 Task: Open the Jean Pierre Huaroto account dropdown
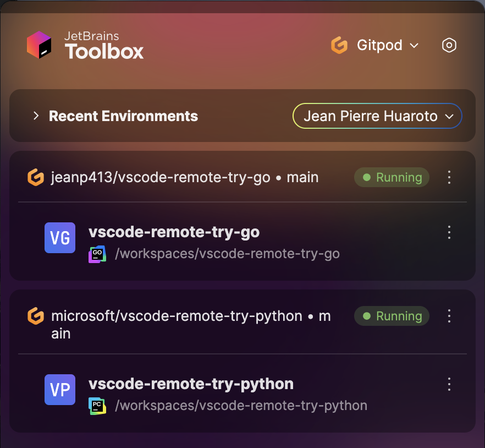point(377,116)
